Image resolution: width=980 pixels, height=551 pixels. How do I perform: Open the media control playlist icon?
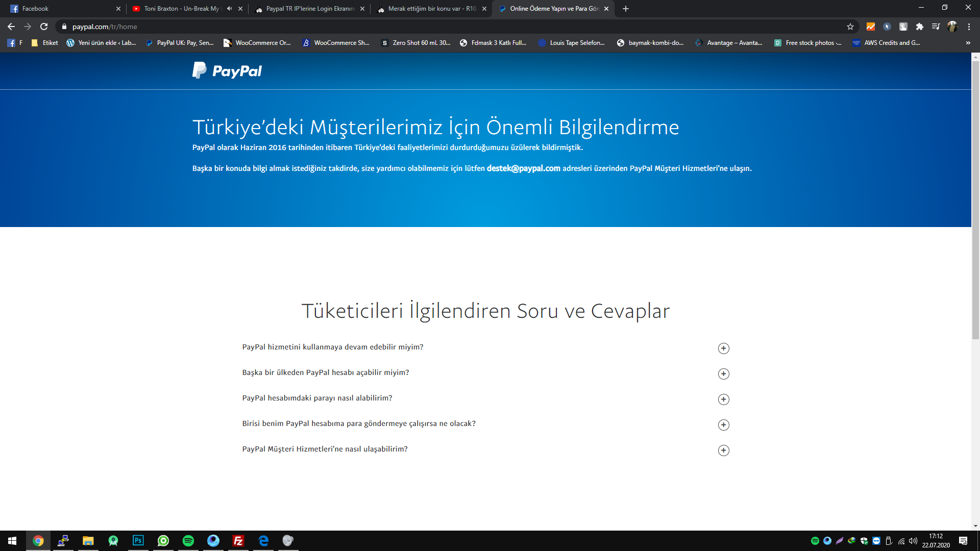click(936, 27)
